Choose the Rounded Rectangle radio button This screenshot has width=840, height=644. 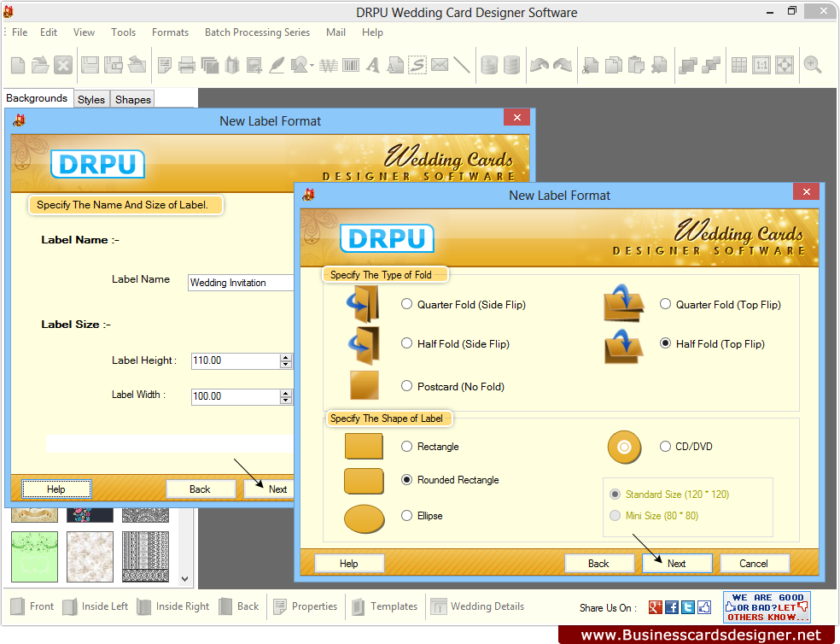point(406,479)
